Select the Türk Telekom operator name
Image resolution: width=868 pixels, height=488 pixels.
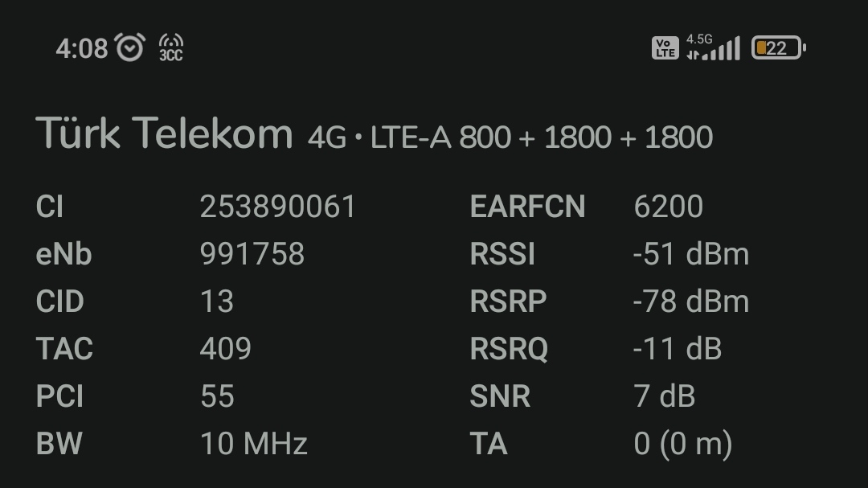(x=164, y=133)
